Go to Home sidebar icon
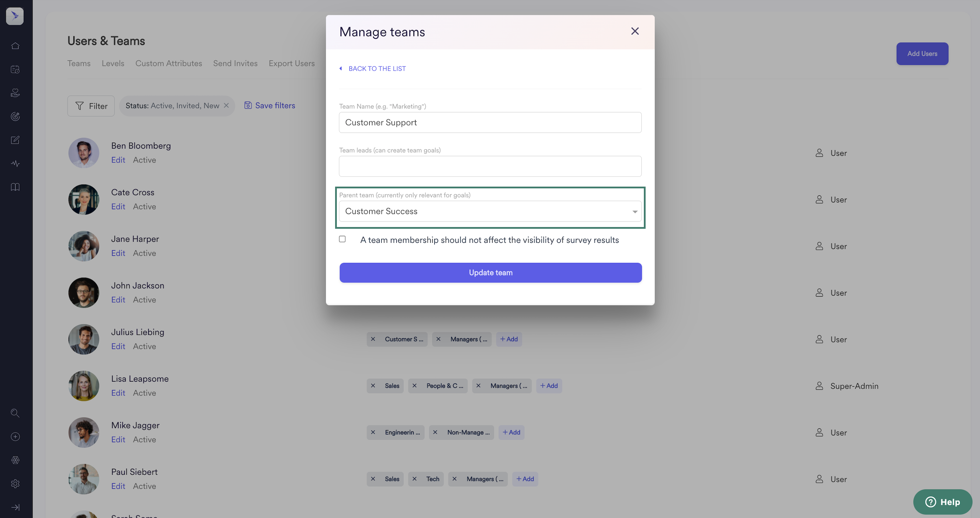Image resolution: width=980 pixels, height=518 pixels. tap(15, 46)
